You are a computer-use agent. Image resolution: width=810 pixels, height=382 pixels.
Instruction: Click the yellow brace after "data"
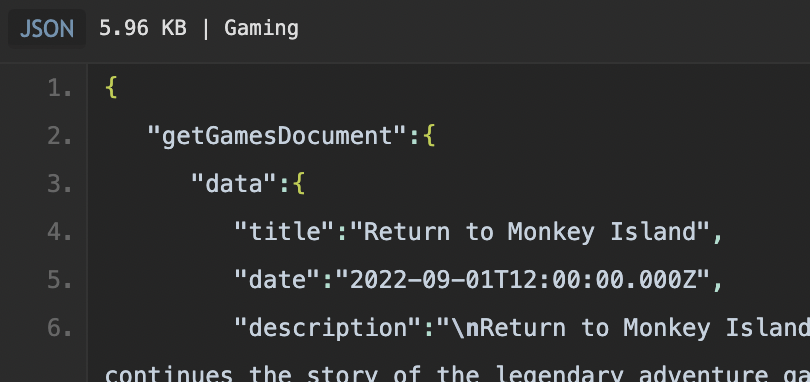pos(299,184)
